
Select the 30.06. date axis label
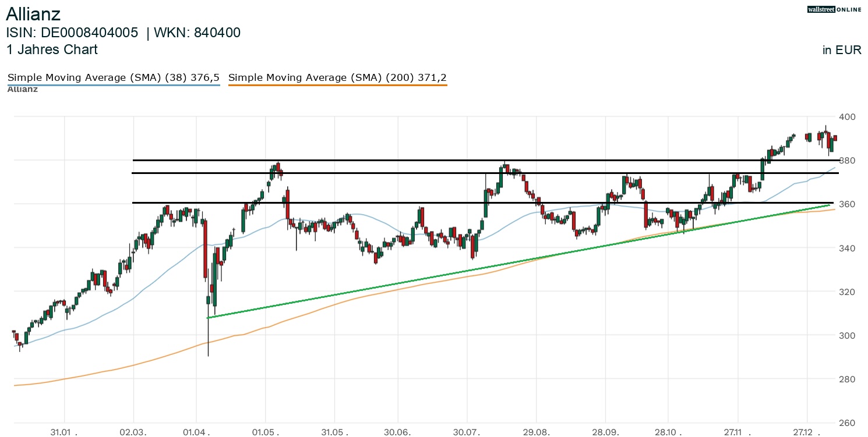click(x=397, y=432)
